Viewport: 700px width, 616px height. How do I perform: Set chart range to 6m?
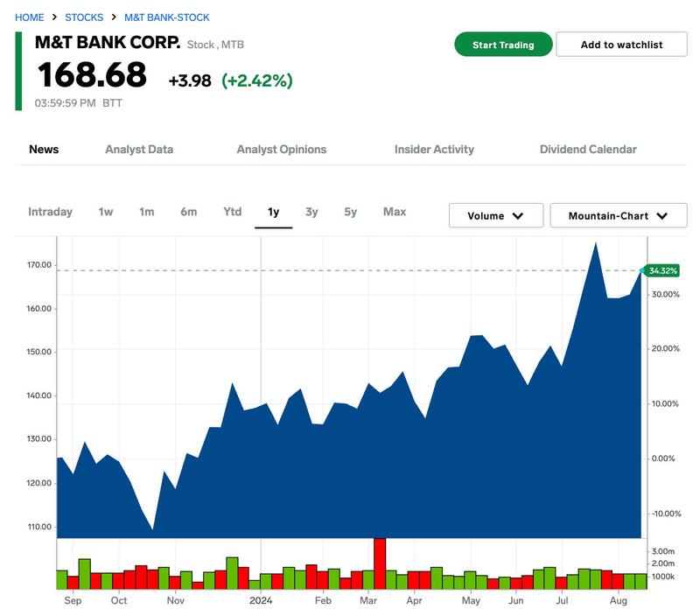point(188,212)
